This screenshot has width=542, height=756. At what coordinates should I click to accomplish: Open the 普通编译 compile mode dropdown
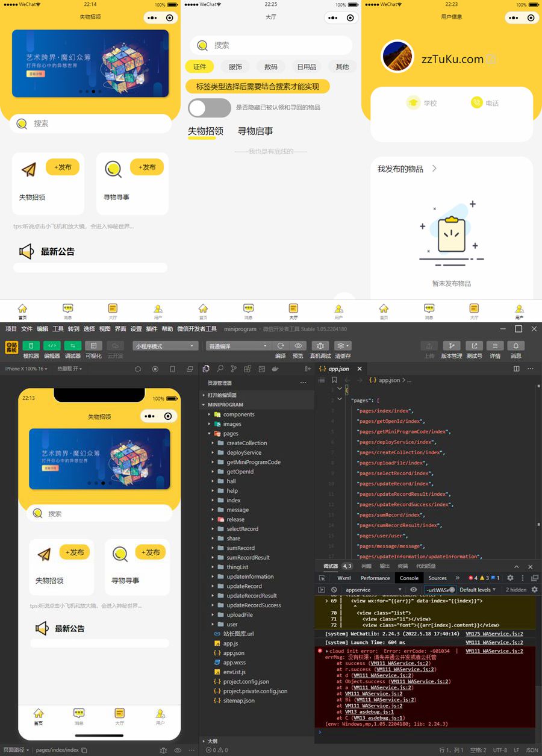(x=238, y=346)
